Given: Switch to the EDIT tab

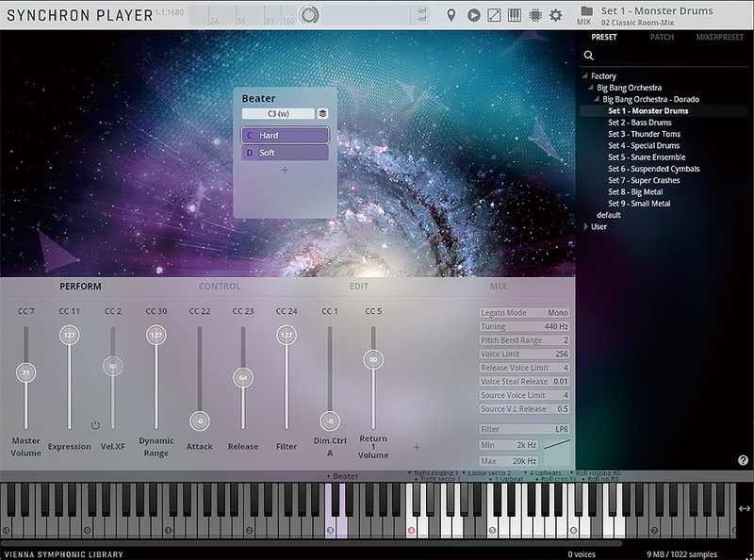Looking at the screenshot, I should [x=359, y=287].
